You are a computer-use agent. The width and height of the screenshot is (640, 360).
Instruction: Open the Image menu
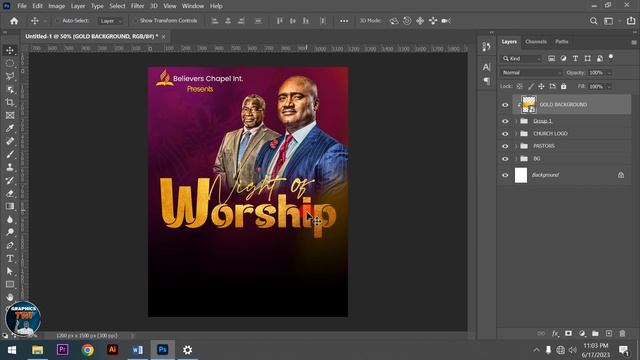[x=56, y=6]
